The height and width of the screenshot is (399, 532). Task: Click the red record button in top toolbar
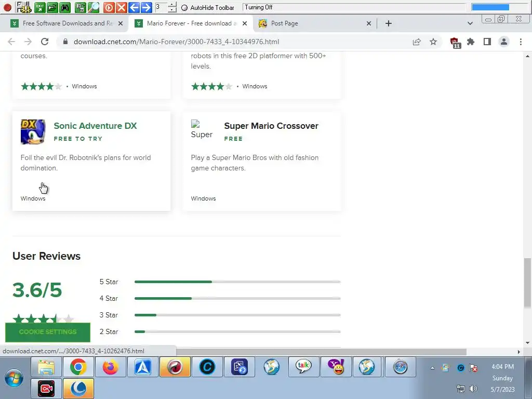click(7, 7)
